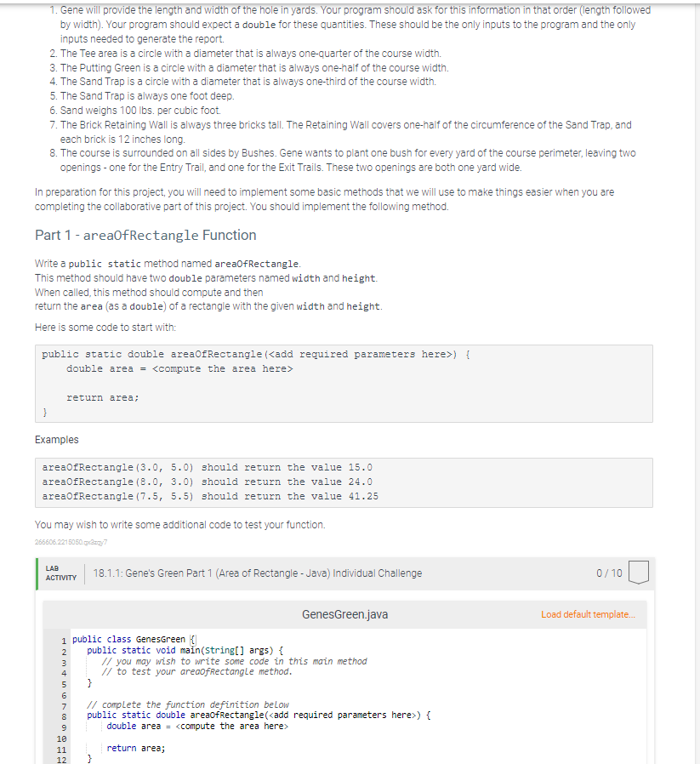The width and height of the screenshot is (700, 764).
Task: Place cursor on editor line "public class GenesGreen {"
Action: click(134, 639)
